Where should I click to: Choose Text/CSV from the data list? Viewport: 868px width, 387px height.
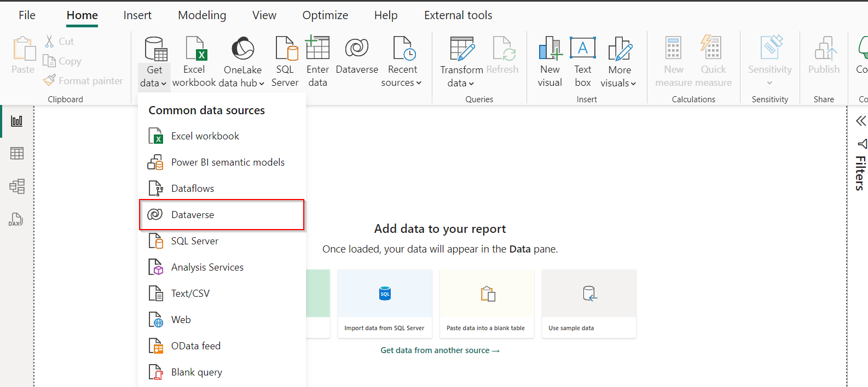coord(190,294)
